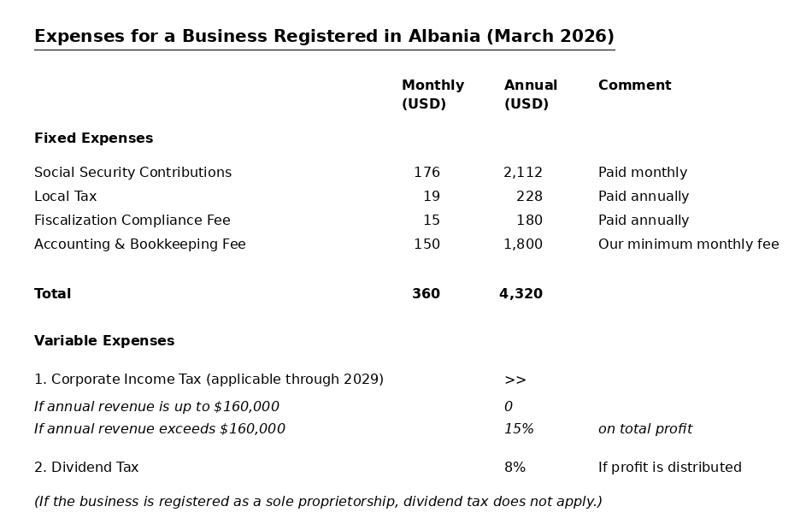Image resolution: width=812 pixels, height=530 pixels.
Task: Click the 'Our minimum monthly fee' comment
Action: tap(688, 244)
